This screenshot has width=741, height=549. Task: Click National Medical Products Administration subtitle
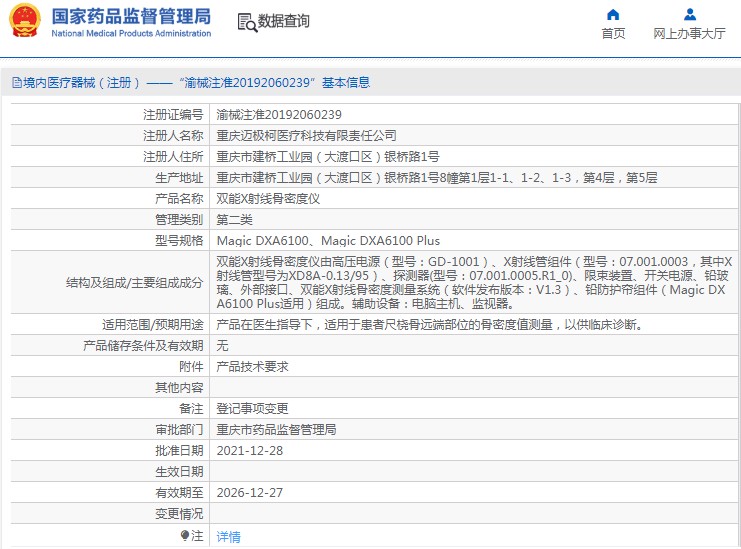[131, 34]
